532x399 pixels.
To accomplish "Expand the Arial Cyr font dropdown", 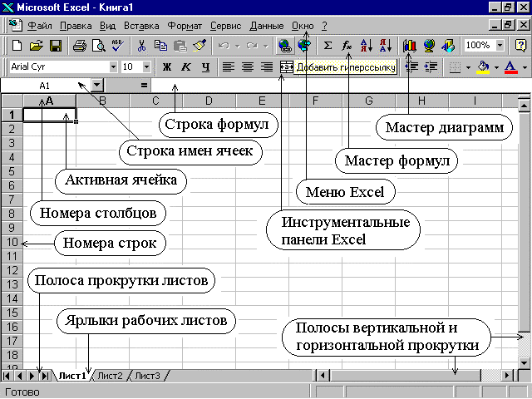I will pos(113,66).
